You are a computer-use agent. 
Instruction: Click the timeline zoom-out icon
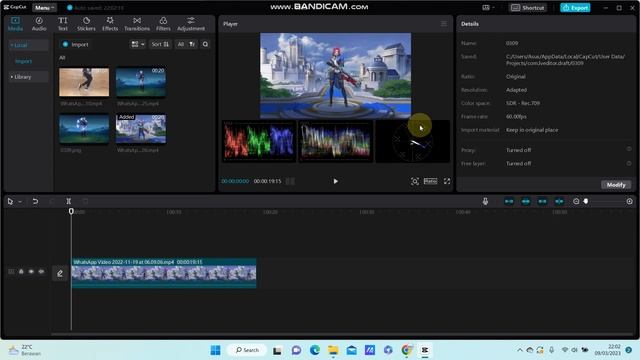coord(576,201)
